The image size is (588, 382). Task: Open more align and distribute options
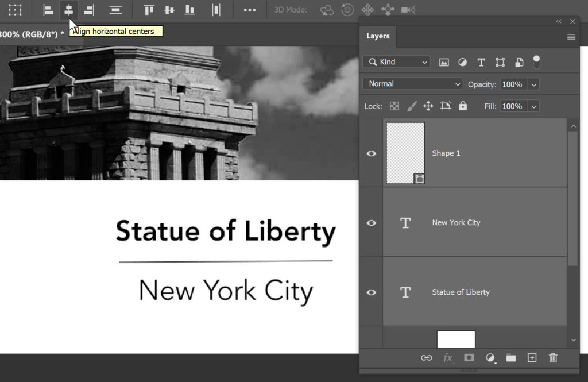point(250,10)
